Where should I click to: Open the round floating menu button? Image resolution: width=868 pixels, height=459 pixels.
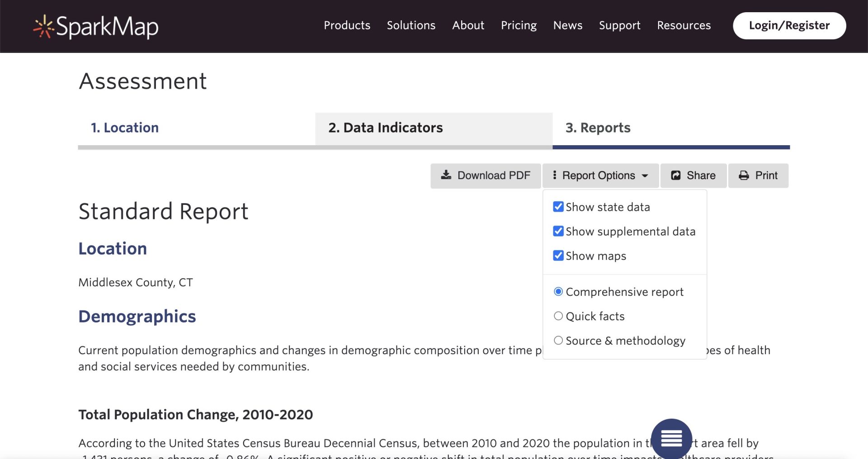point(671,439)
